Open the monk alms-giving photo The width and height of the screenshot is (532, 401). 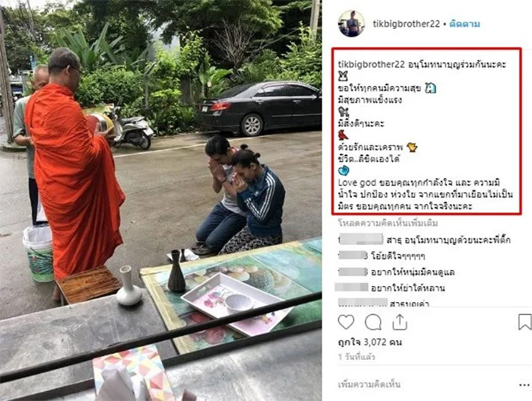coord(161,201)
